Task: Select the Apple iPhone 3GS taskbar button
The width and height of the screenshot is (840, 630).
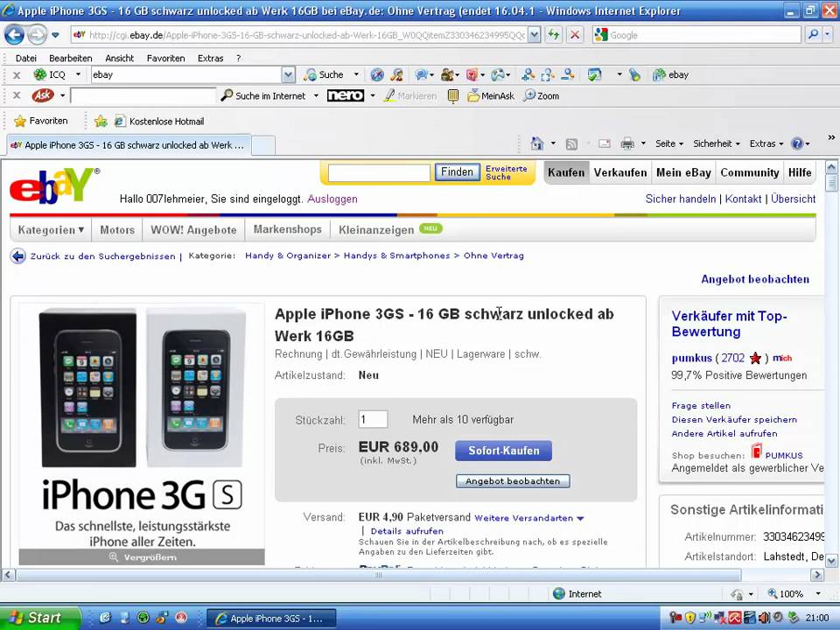Action: pos(271,619)
